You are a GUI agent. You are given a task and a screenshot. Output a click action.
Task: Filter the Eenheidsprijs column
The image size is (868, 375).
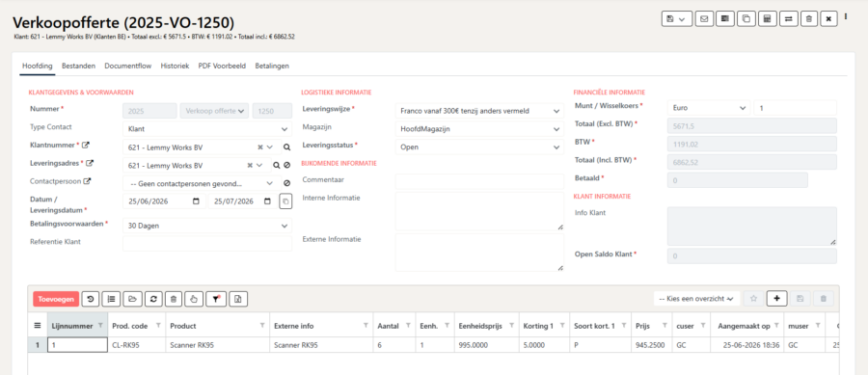(x=511, y=326)
